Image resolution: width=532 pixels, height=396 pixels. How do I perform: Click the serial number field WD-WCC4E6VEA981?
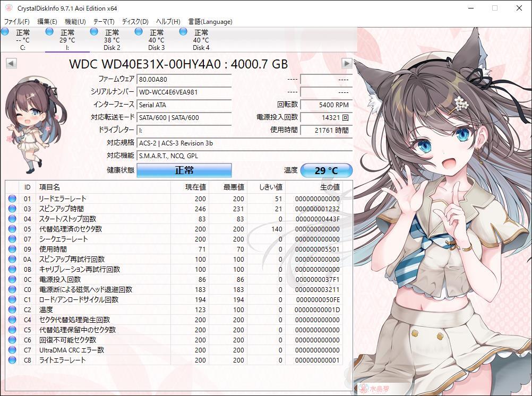(184, 92)
